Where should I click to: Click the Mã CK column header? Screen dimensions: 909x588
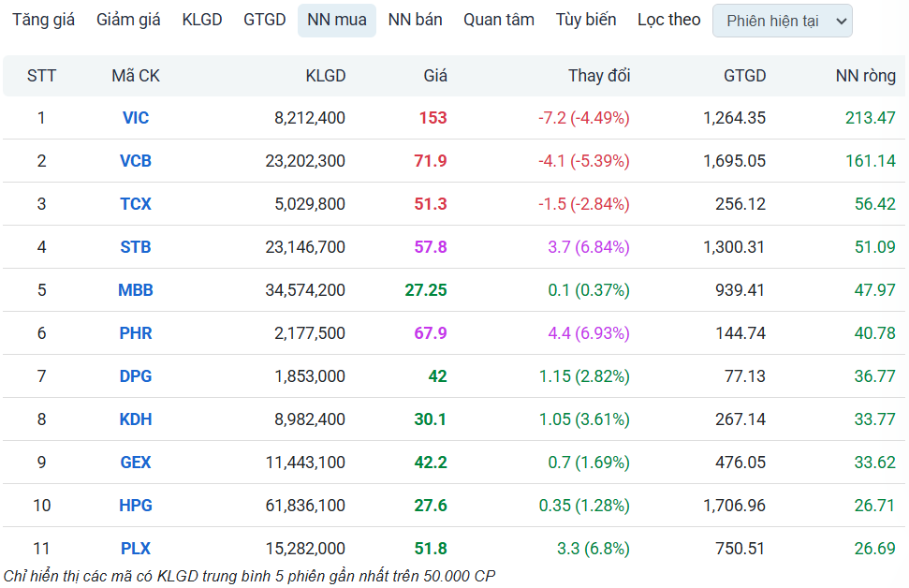pyautogui.click(x=136, y=76)
